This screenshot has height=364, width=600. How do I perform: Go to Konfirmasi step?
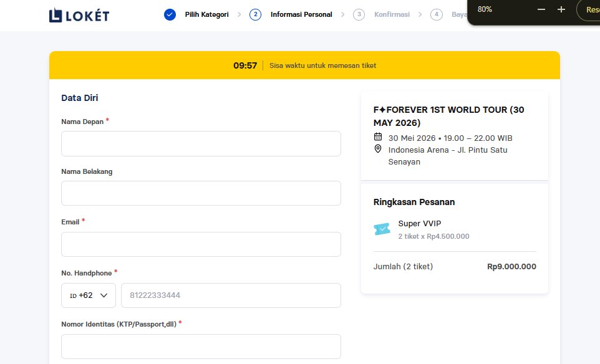point(392,14)
